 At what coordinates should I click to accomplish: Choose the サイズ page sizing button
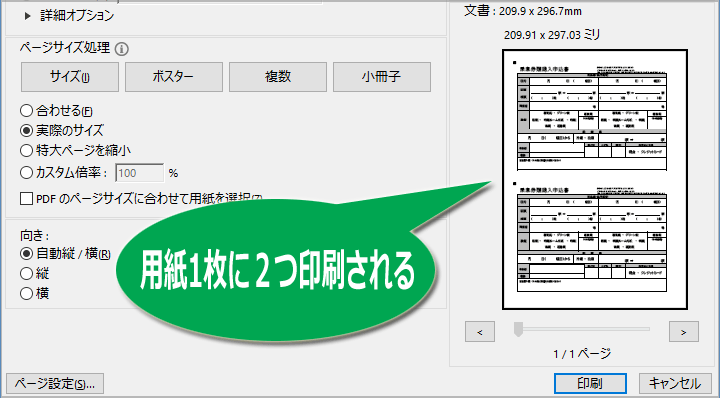coord(70,77)
